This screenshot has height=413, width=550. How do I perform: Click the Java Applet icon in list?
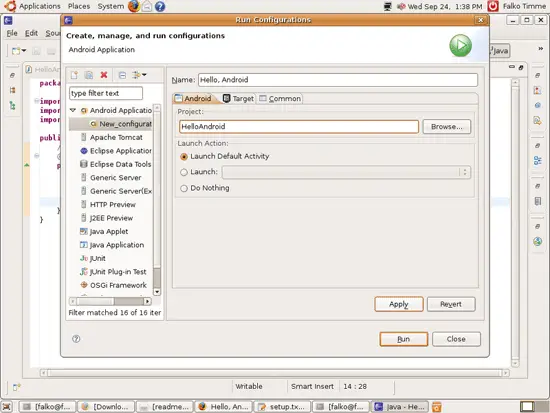(x=83, y=231)
